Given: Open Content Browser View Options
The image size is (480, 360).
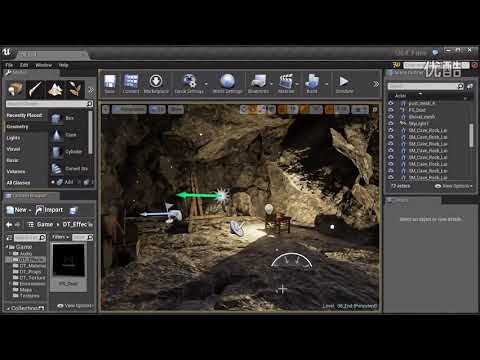Looking at the screenshot, I should 75,306.
